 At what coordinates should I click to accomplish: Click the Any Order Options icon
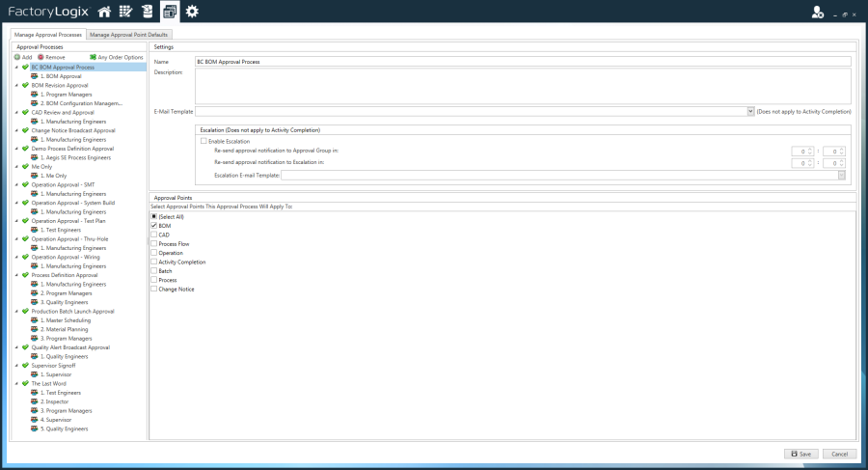click(93, 57)
